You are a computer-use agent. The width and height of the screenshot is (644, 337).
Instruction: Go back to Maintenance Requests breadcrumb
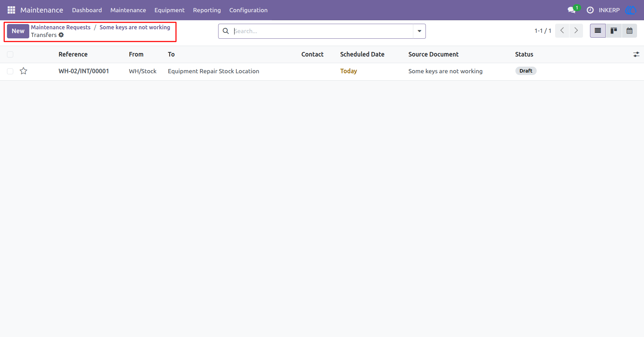61,27
